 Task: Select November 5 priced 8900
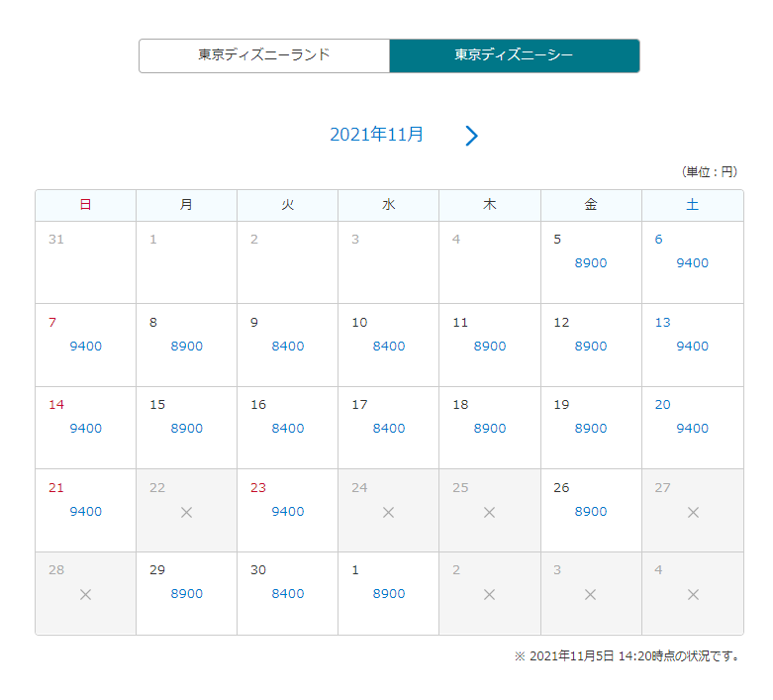point(591,262)
